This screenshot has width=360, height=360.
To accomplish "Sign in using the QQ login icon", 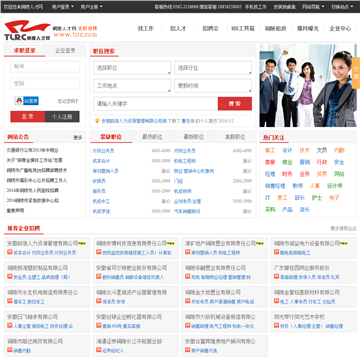I will point(27,101).
